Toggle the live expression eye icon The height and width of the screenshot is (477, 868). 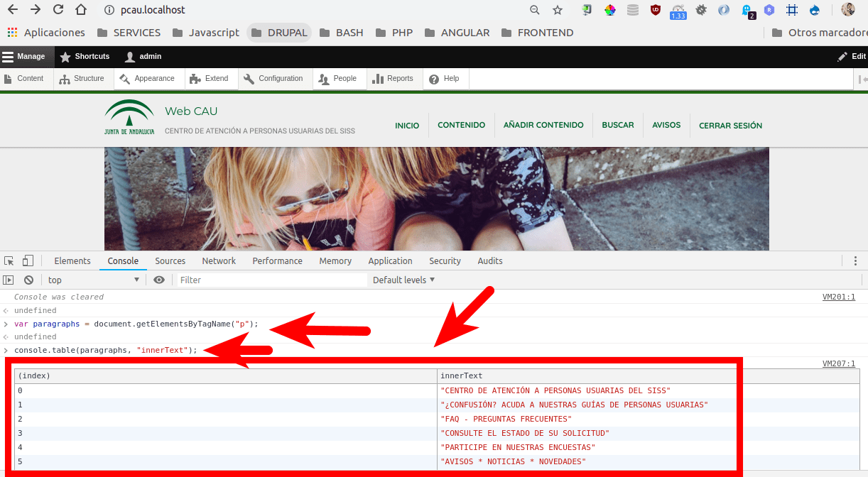(x=159, y=280)
